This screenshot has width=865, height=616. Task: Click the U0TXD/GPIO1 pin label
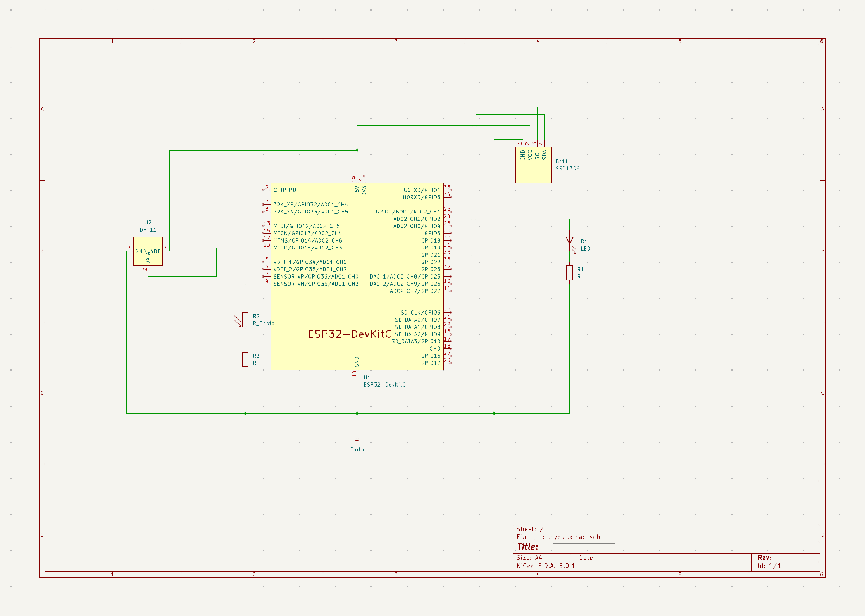pos(422,190)
